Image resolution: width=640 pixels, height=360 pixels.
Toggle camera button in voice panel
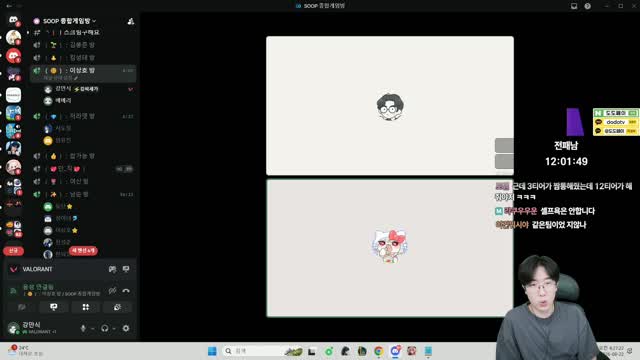[22, 307]
